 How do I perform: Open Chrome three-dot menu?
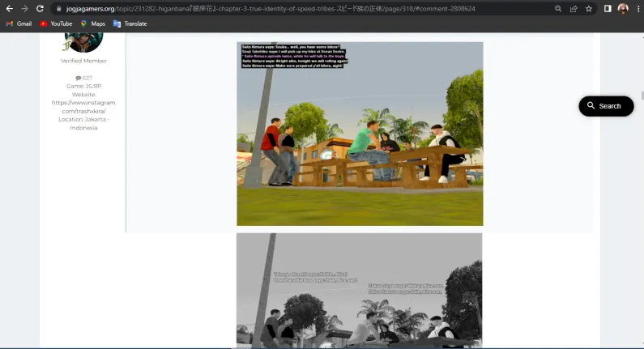tap(638, 9)
